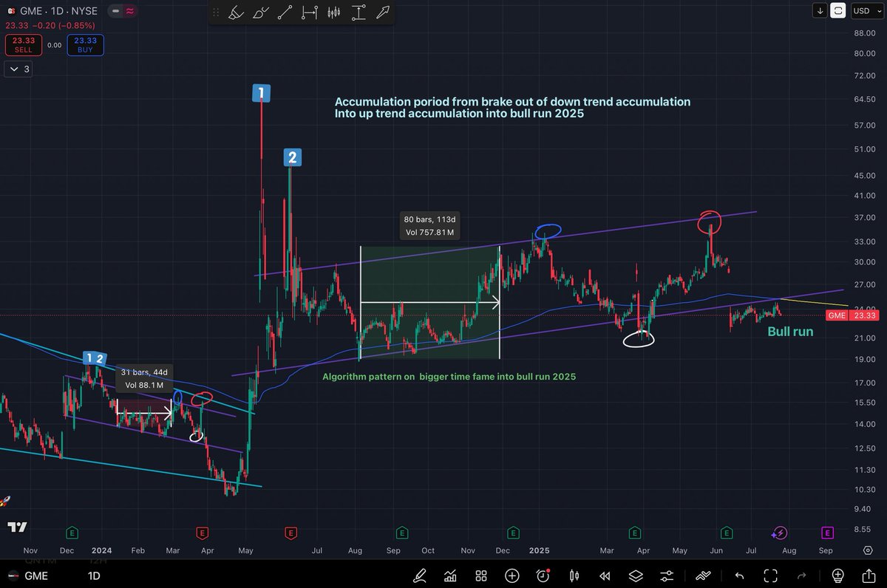Select the brush tool in the floating toolbar
Screen dimensions: 887x588
point(261,13)
